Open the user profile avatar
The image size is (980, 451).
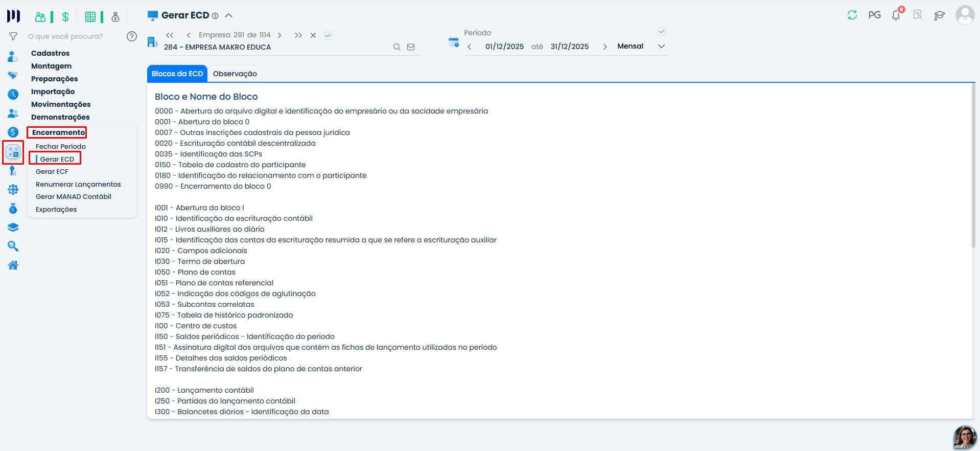click(965, 15)
